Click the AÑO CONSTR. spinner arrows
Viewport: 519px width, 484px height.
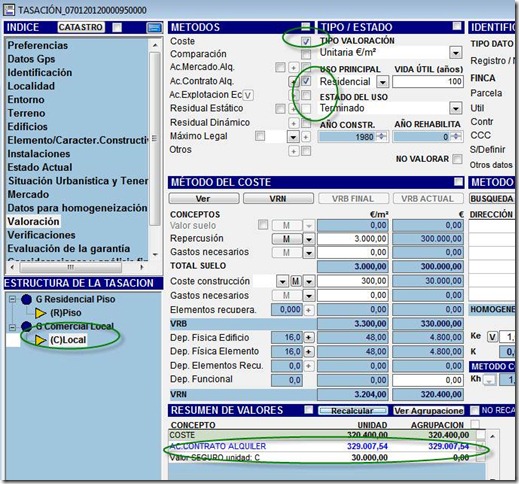[382, 137]
